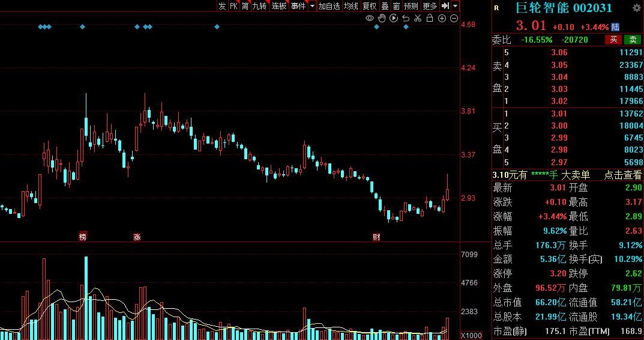Open the 更多 more menu
Screen dimensions: 644x340
(x=430, y=6)
